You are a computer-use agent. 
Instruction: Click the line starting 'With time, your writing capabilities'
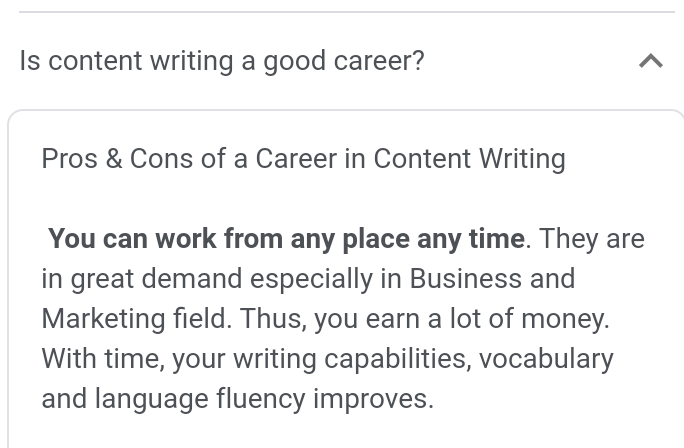[x=328, y=359]
